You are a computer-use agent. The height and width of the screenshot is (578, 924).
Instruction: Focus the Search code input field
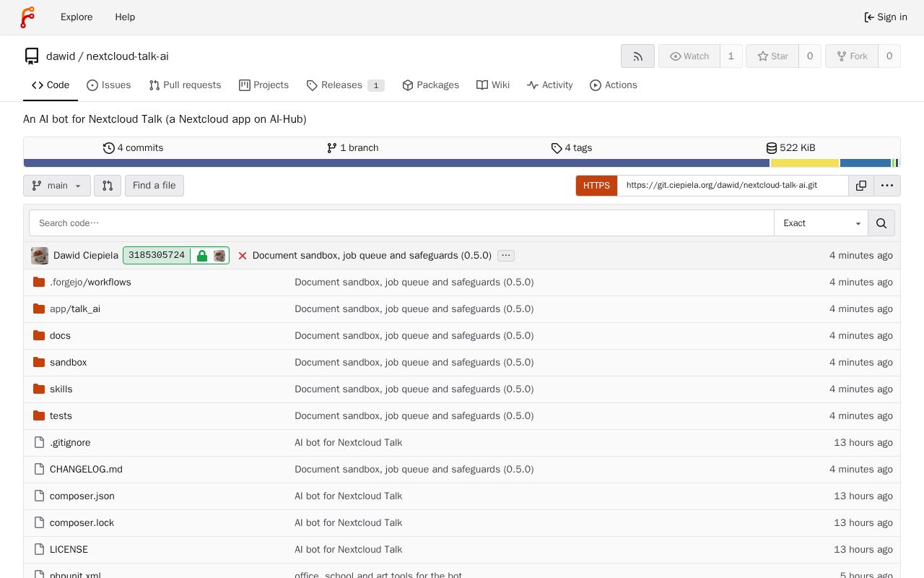[x=401, y=223]
